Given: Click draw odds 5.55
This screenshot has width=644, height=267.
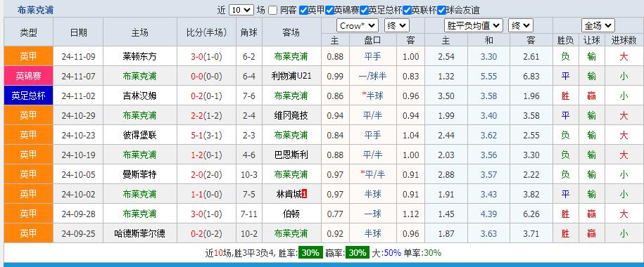Looking at the screenshot, I should point(488,76).
